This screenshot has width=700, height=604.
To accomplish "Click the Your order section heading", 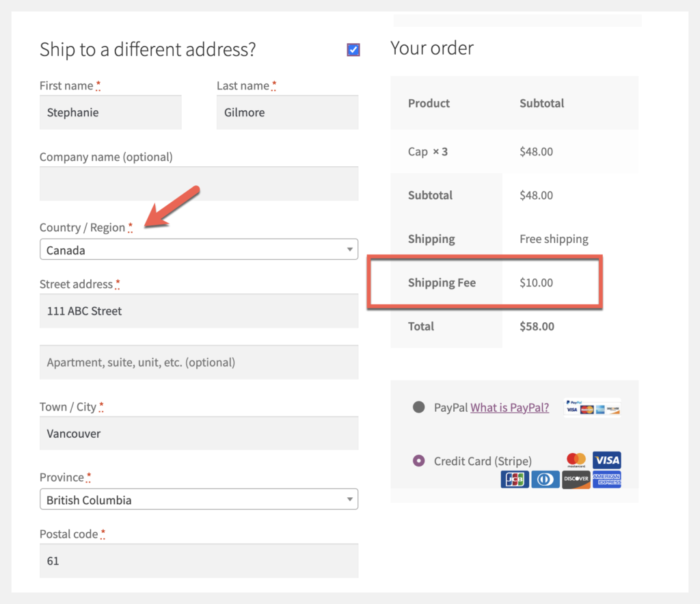I will (432, 48).
